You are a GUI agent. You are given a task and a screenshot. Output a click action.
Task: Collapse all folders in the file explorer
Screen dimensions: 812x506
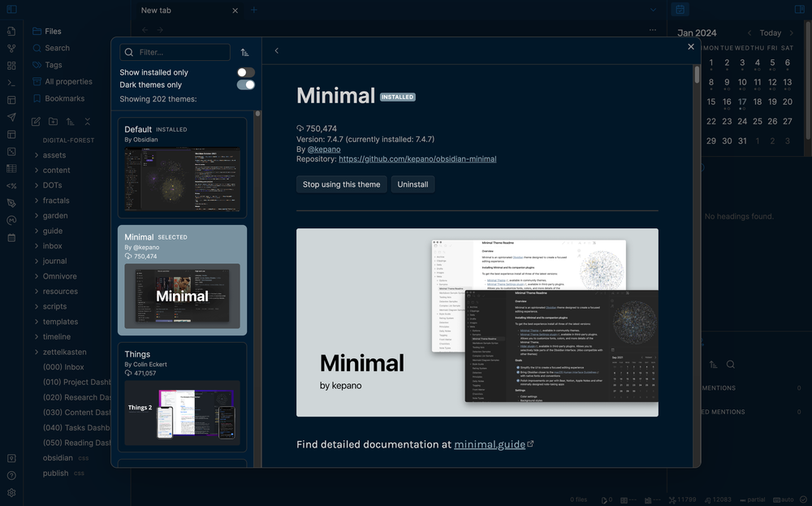coord(88,121)
